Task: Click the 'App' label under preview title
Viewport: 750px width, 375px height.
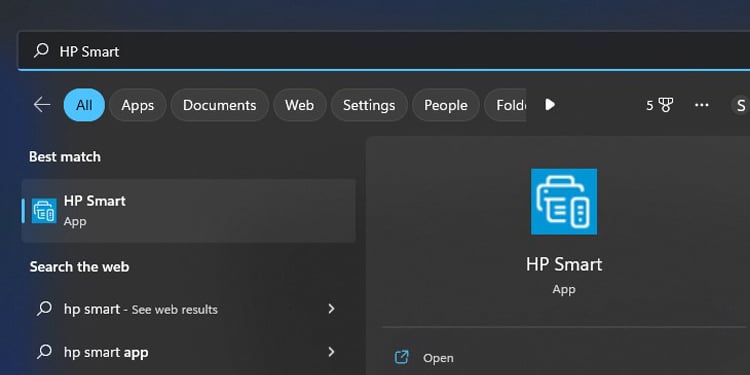Action: 564,289
